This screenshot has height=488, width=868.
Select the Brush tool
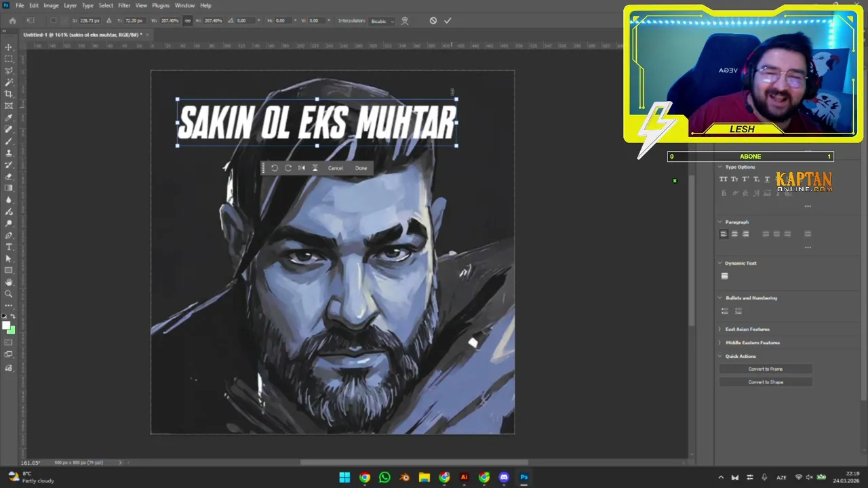click(x=9, y=141)
